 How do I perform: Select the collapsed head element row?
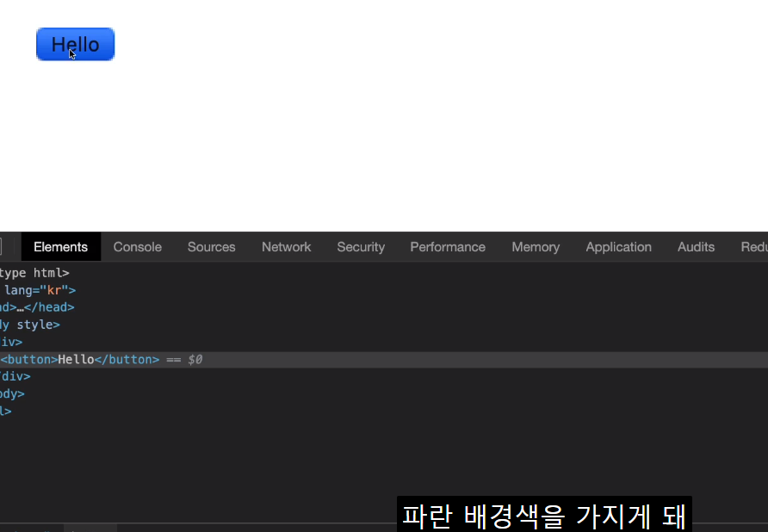384,307
